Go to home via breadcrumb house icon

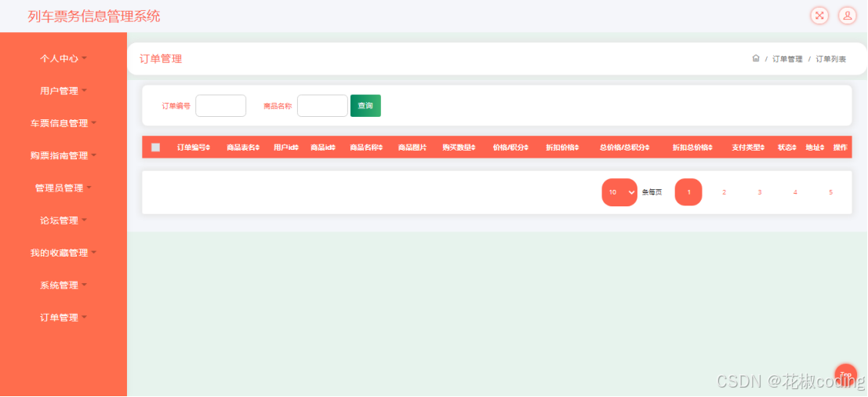pyautogui.click(x=756, y=58)
